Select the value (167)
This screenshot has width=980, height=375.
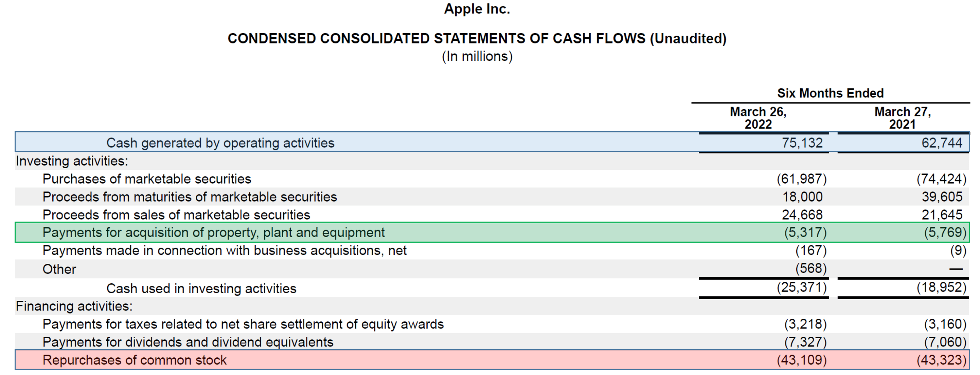pyautogui.click(x=811, y=250)
